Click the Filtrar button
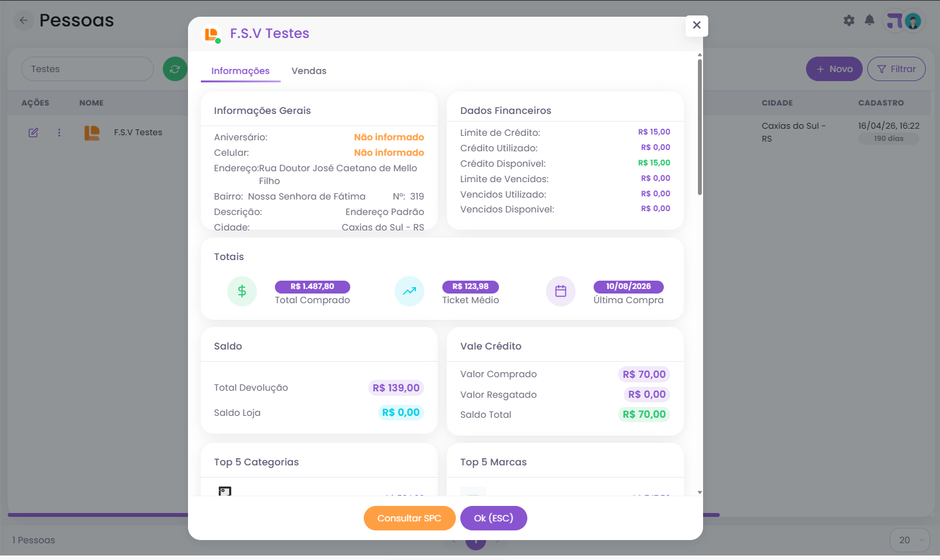This screenshot has width=940, height=560. tap(896, 69)
